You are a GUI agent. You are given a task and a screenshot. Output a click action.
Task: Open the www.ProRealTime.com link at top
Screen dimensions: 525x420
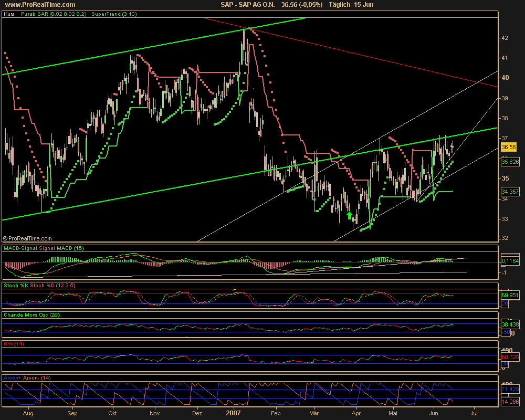(36, 5)
